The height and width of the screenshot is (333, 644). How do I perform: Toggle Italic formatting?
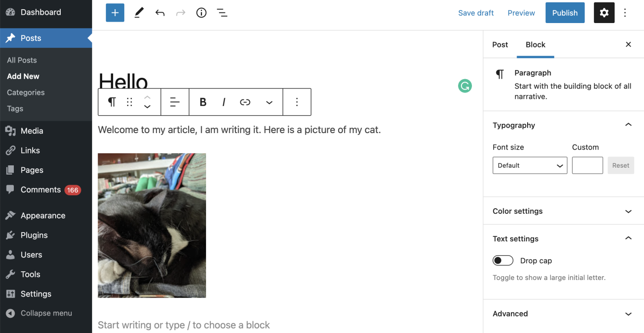pyautogui.click(x=224, y=102)
